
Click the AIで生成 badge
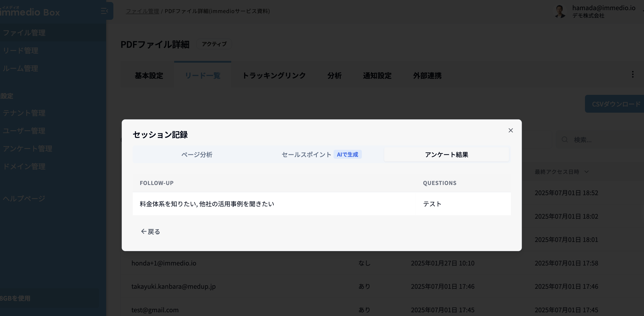click(x=347, y=155)
